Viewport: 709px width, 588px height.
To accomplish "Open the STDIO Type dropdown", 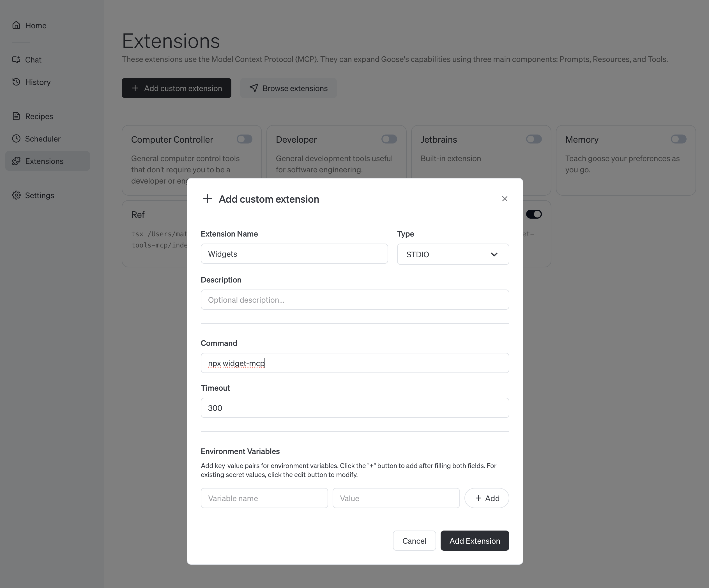I will (453, 254).
